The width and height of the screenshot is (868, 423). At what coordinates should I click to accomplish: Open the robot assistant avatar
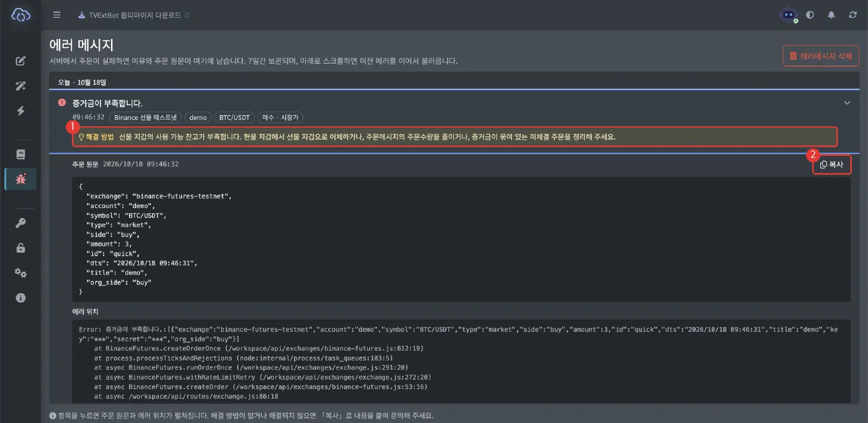pos(789,15)
